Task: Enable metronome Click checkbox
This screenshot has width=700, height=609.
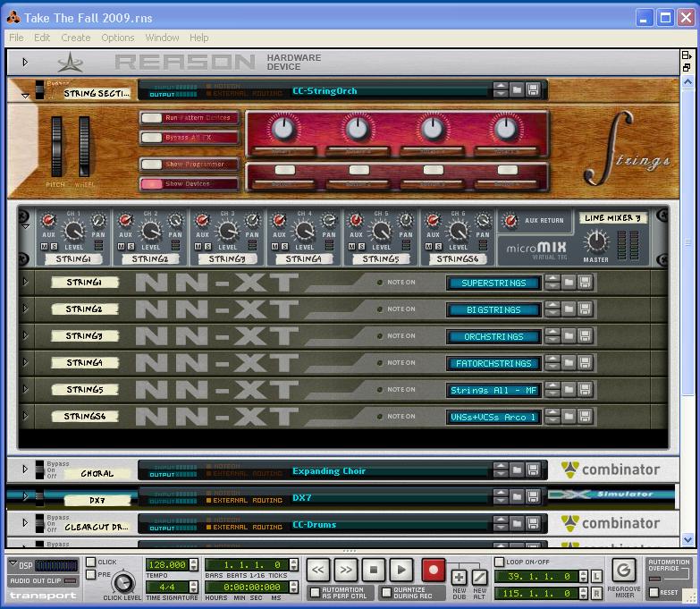Action: (x=90, y=562)
